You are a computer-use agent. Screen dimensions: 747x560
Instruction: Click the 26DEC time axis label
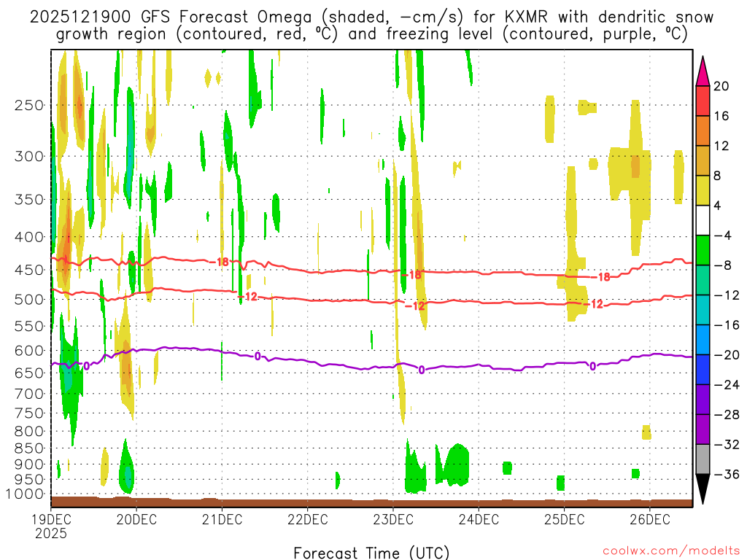650,519
